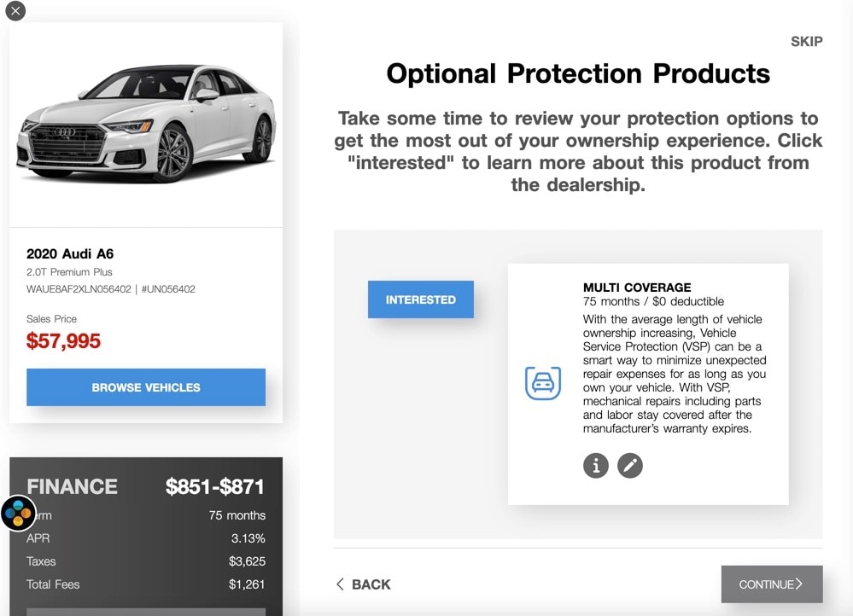
Task: Click the APR 3.13% value
Action: pyautogui.click(x=248, y=538)
